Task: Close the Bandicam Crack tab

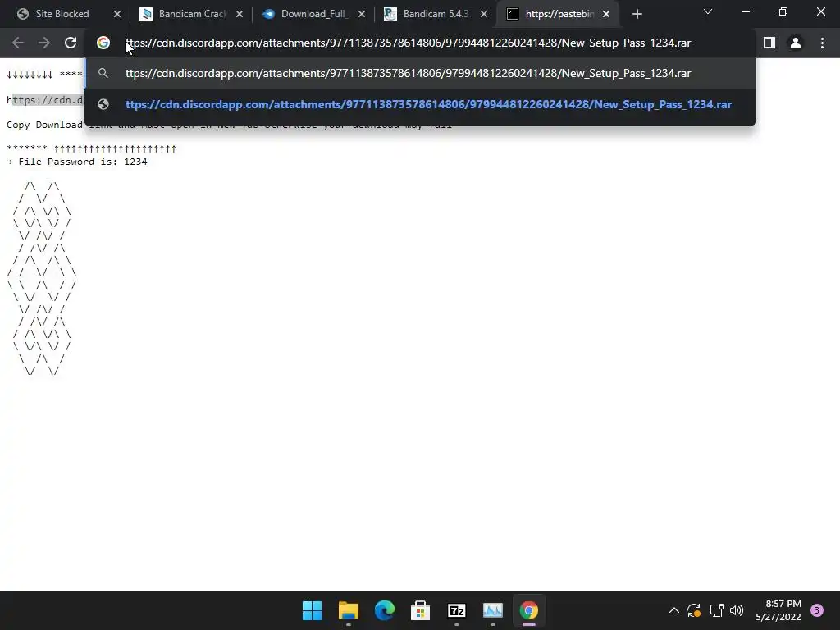Action: [240, 14]
